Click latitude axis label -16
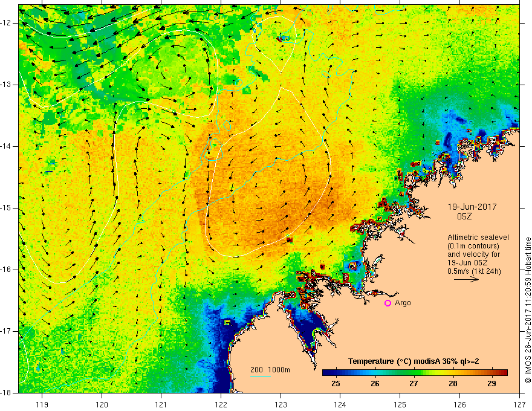Viewport: 532px width, 411px height. tap(6, 270)
